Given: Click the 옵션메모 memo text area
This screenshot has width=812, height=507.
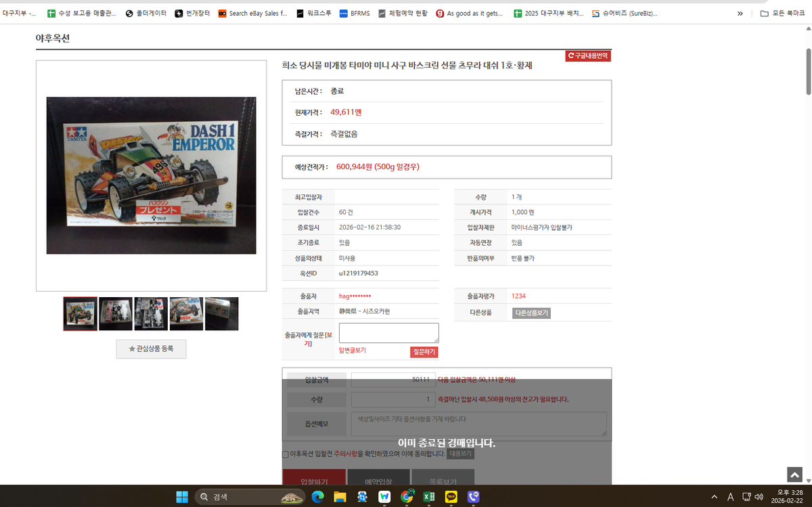Looking at the screenshot, I should pyautogui.click(x=479, y=424).
